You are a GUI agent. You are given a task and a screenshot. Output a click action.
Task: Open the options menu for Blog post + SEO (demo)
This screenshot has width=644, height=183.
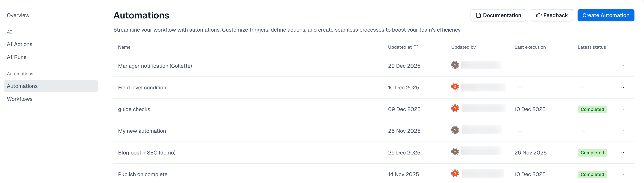point(623,153)
